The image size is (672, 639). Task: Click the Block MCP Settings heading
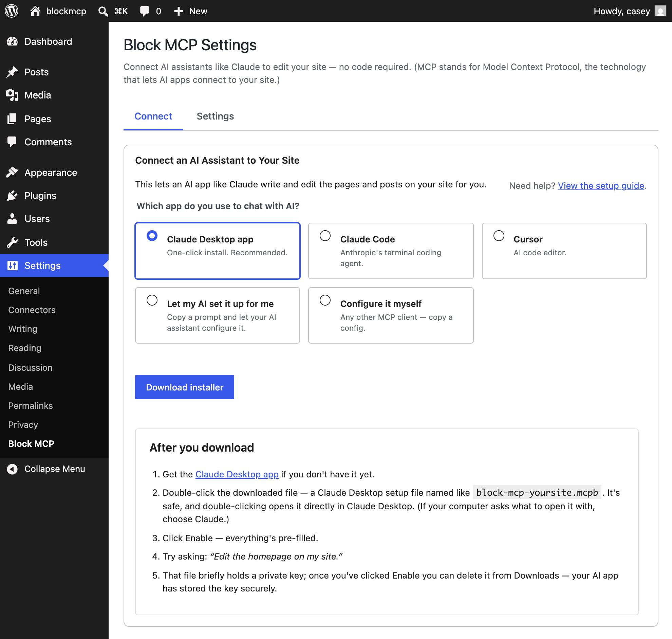coord(190,45)
